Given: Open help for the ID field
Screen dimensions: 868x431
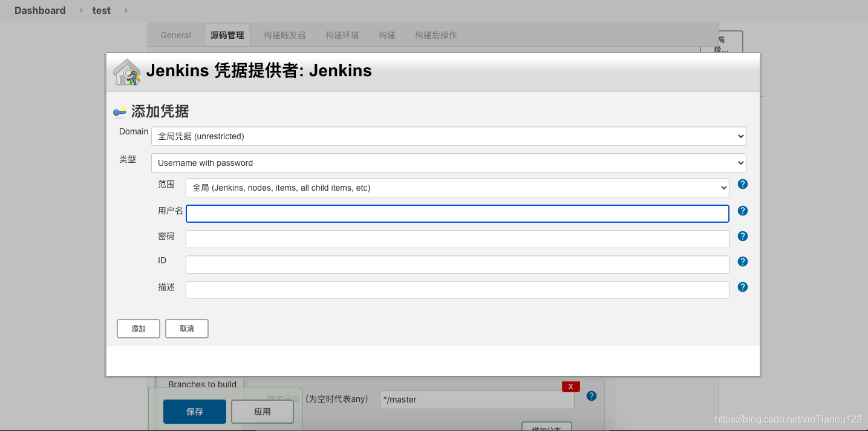Looking at the screenshot, I should 743,262.
